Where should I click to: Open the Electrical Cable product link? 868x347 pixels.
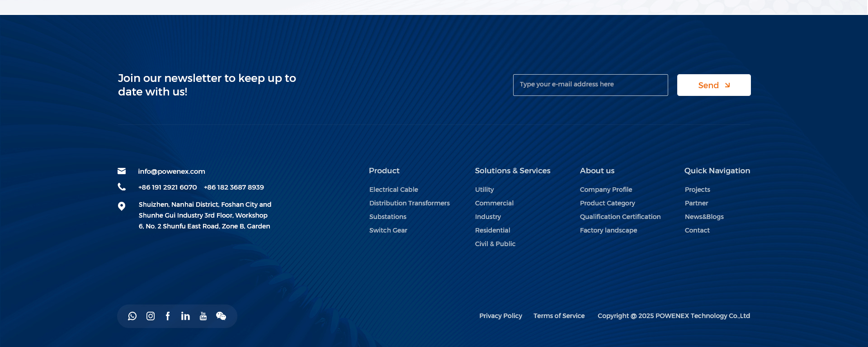393,190
